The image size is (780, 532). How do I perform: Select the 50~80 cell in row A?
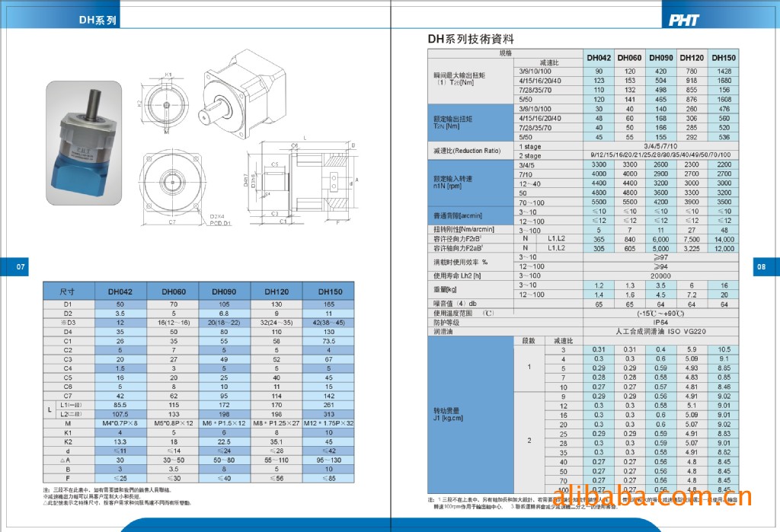click(x=225, y=460)
